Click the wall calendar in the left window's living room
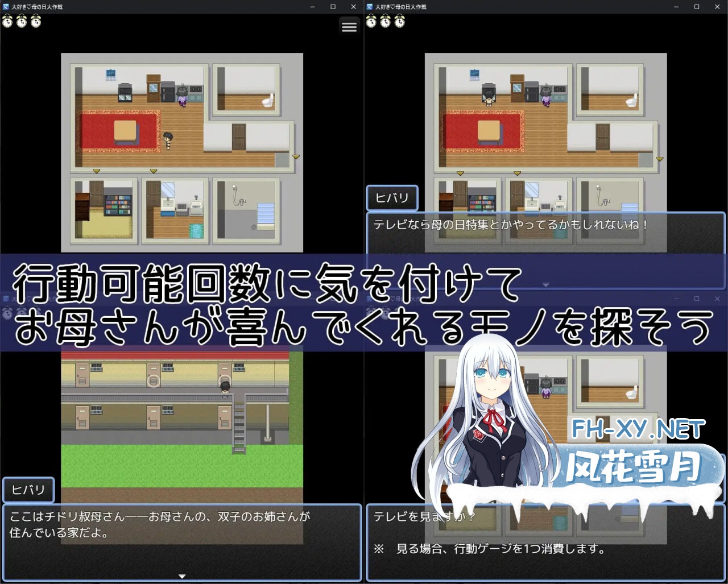728x584 pixels. tap(111, 74)
